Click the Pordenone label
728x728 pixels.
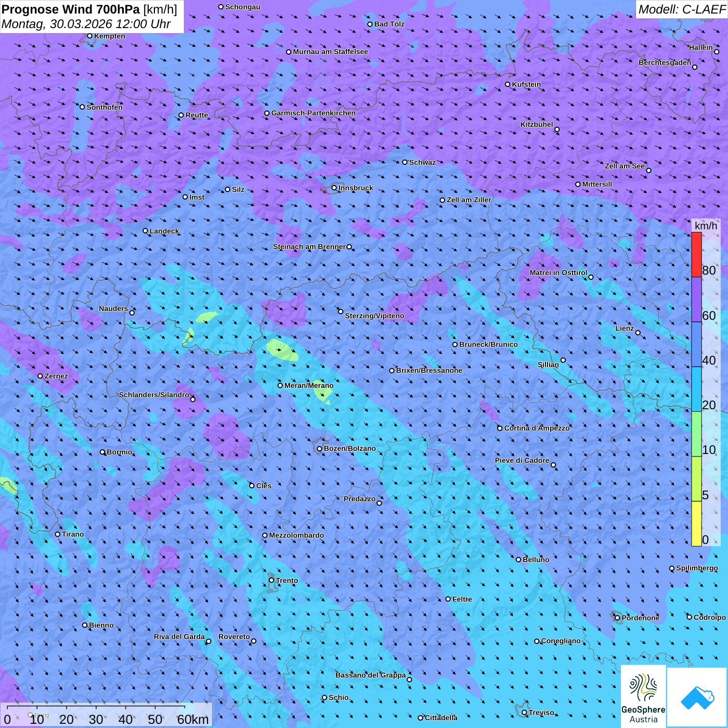[641, 618]
